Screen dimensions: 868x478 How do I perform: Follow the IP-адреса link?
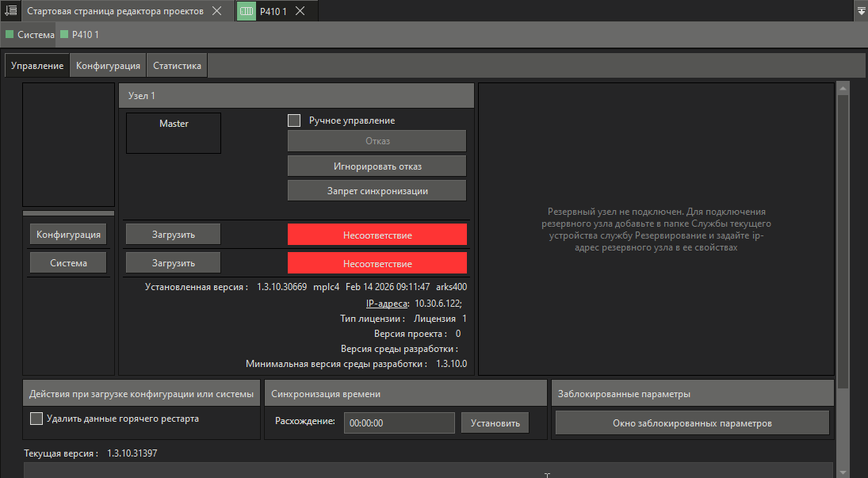tap(387, 304)
